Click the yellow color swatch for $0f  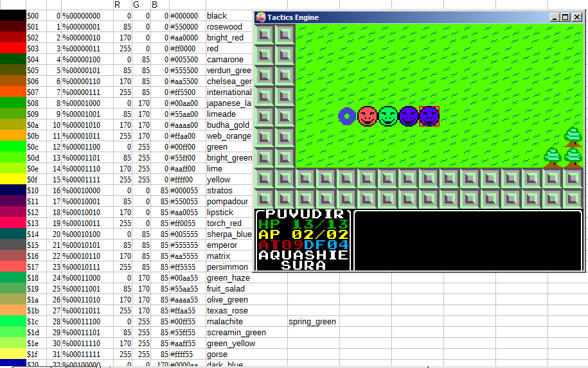pos(13,179)
